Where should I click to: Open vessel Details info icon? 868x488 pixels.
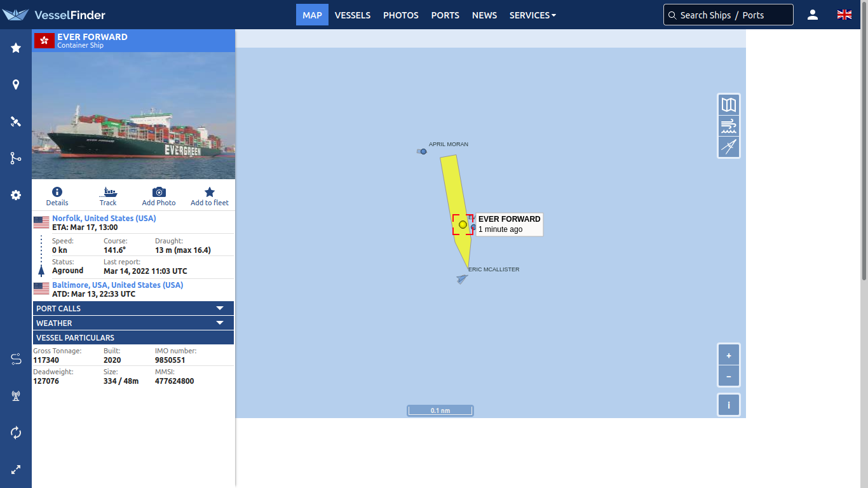pyautogui.click(x=57, y=196)
